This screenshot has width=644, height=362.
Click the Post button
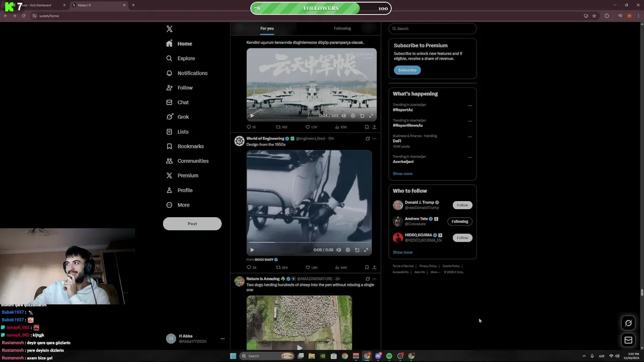point(192,224)
